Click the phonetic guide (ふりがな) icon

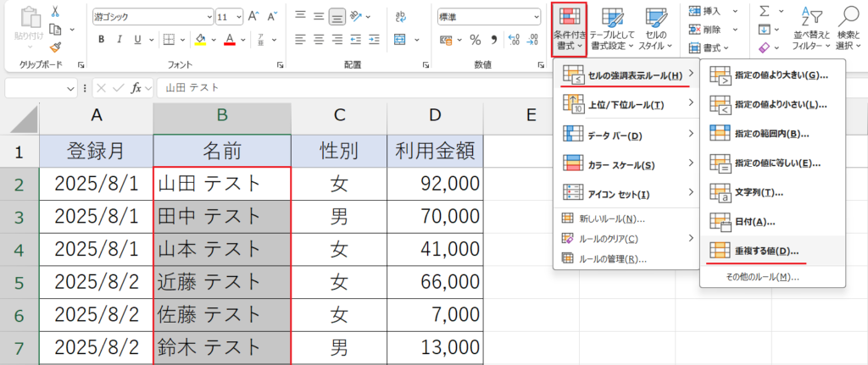(261, 39)
